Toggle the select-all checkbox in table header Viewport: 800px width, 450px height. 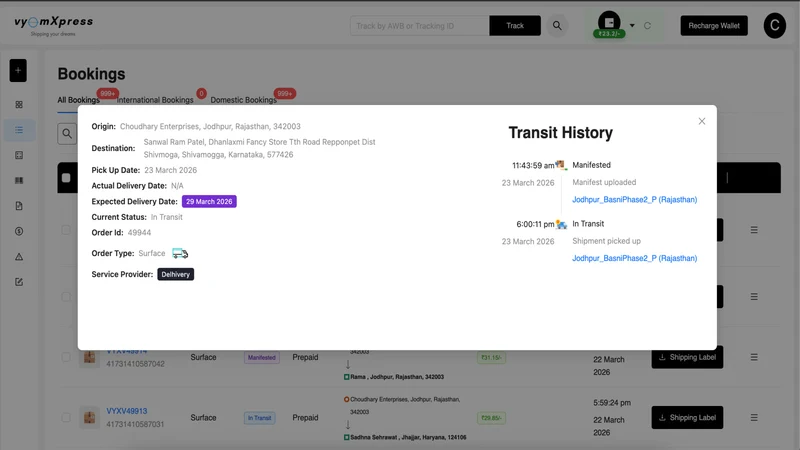click(x=66, y=178)
